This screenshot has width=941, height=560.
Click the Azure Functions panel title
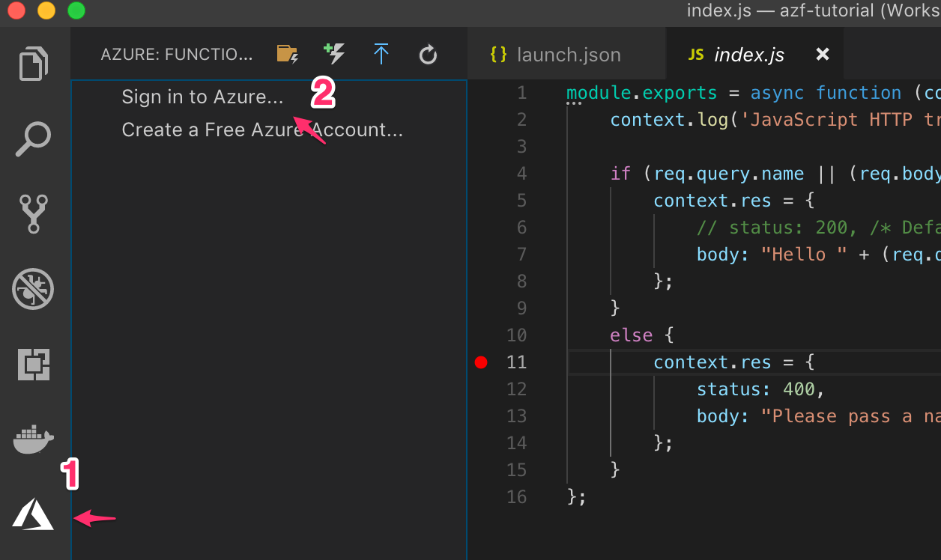coord(177,55)
